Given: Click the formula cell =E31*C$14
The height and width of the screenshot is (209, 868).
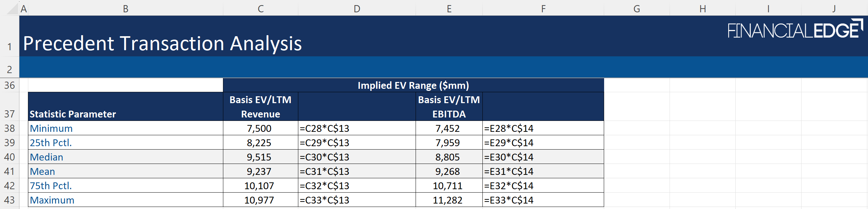Looking at the screenshot, I should coord(509,171).
